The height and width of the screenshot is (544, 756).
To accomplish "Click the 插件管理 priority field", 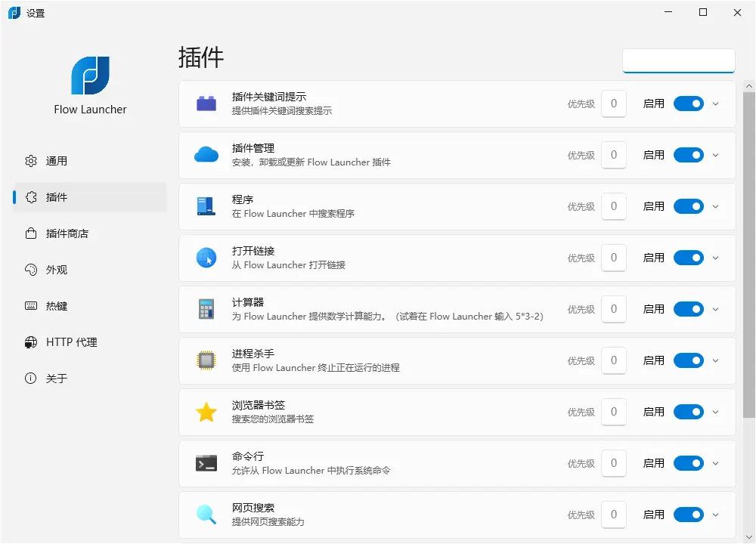I will [614, 155].
